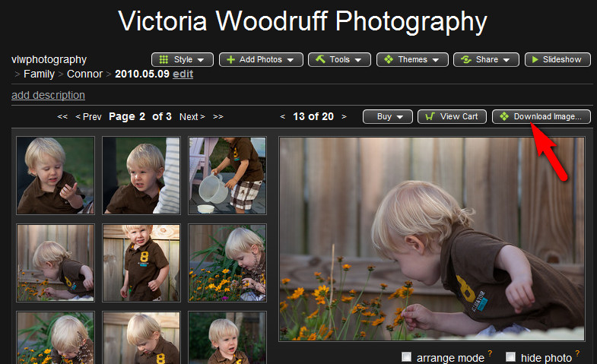Image resolution: width=597 pixels, height=364 pixels.
Task: Show next photo with > after 13 of 20
Action: pyautogui.click(x=344, y=117)
